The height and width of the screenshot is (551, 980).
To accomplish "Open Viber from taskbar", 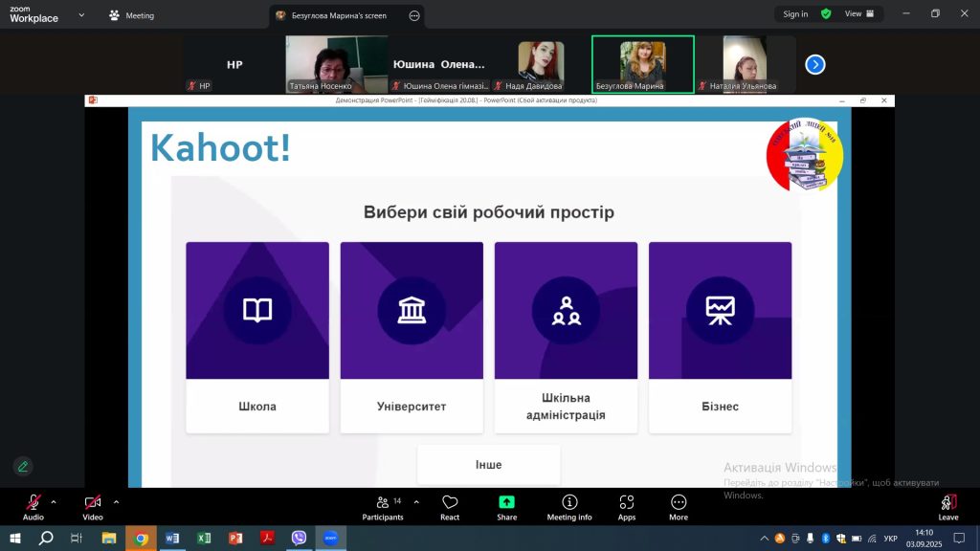I will [x=299, y=538].
